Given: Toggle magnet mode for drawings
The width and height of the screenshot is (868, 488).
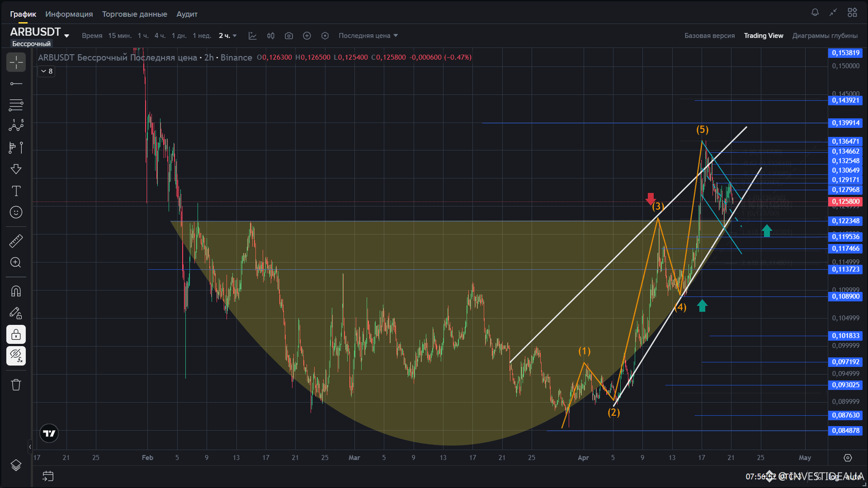Looking at the screenshot, I should [x=16, y=291].
